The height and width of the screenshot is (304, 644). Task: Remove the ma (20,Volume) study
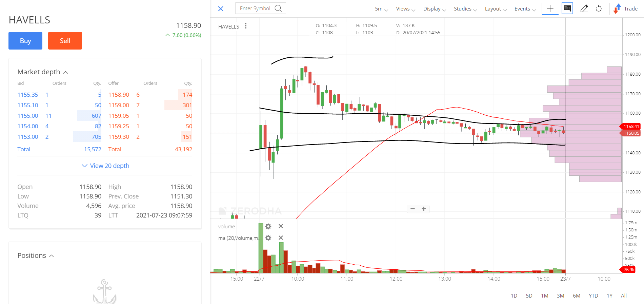(x=281, y=238)
